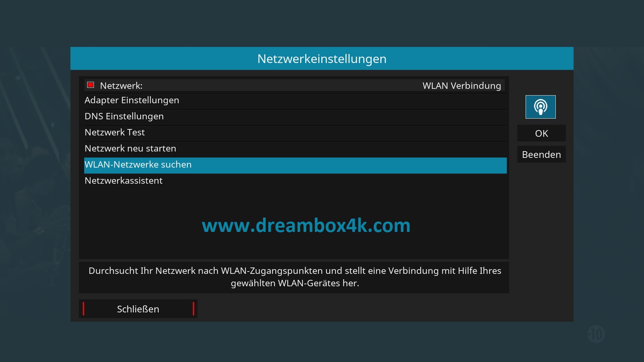The height and width of the screenshot is (362, 644).
Task: Click the OK button
Action: [541, 133]
